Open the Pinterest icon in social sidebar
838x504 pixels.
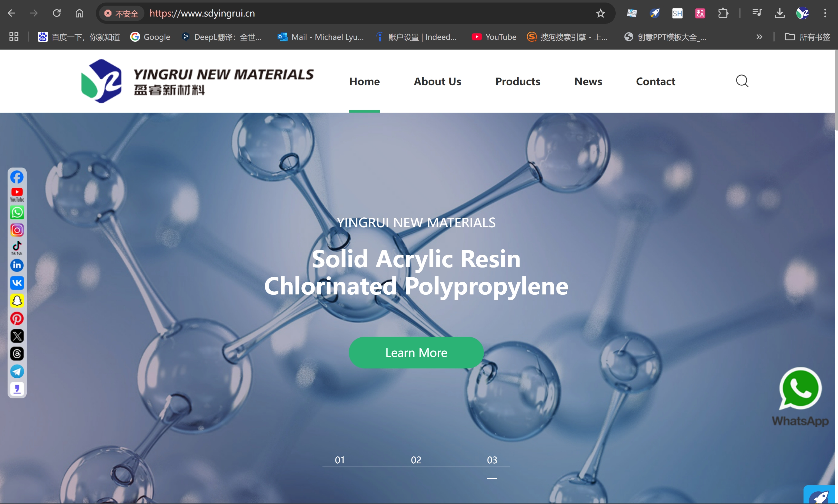pos(17,318)
